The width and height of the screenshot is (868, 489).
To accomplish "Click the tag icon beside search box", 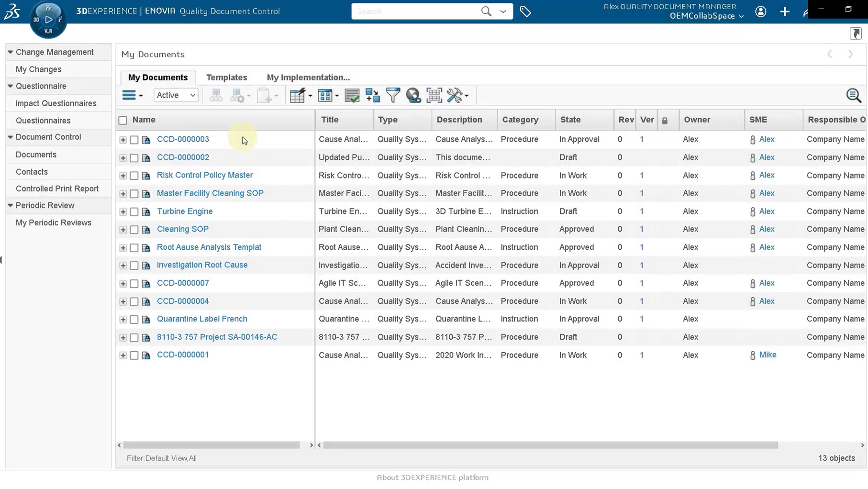I will (x=525, y=11).
